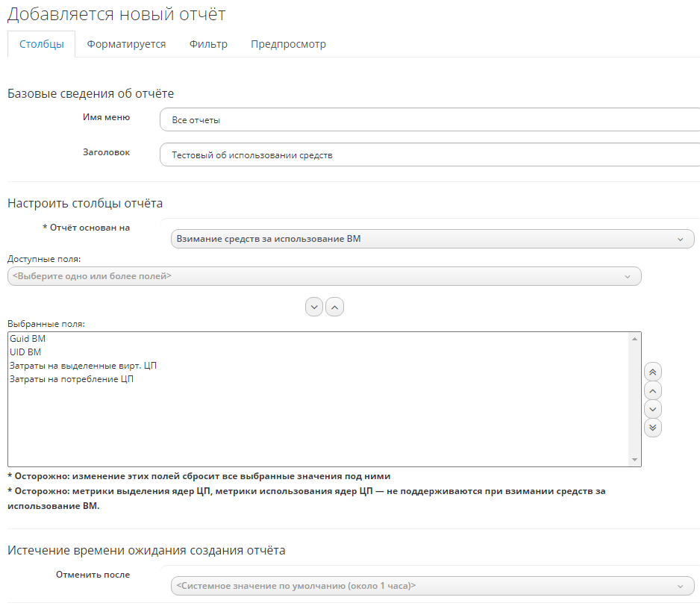
Task: Select 'Затраты на потребление ЦП' field
Action: pyautogui.click(x=72, y=379)
